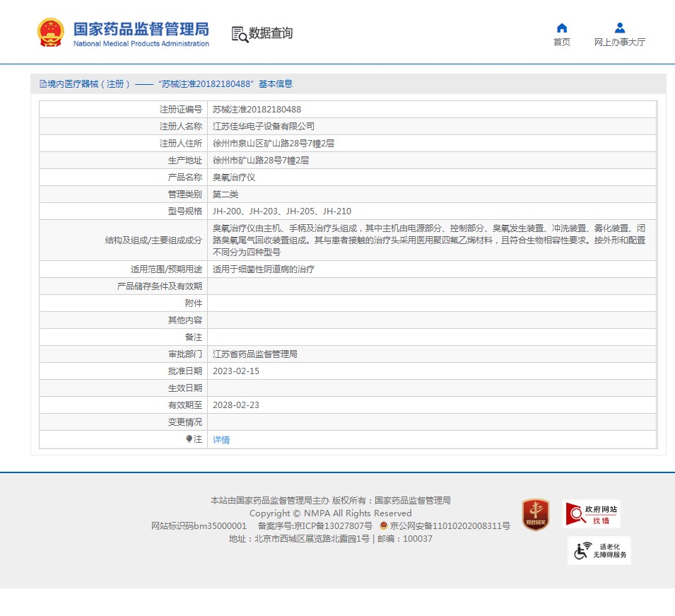Select models JH-200、JH-203、JH-205、JH-210
The image size is (675, 616).
coord(282,211)
